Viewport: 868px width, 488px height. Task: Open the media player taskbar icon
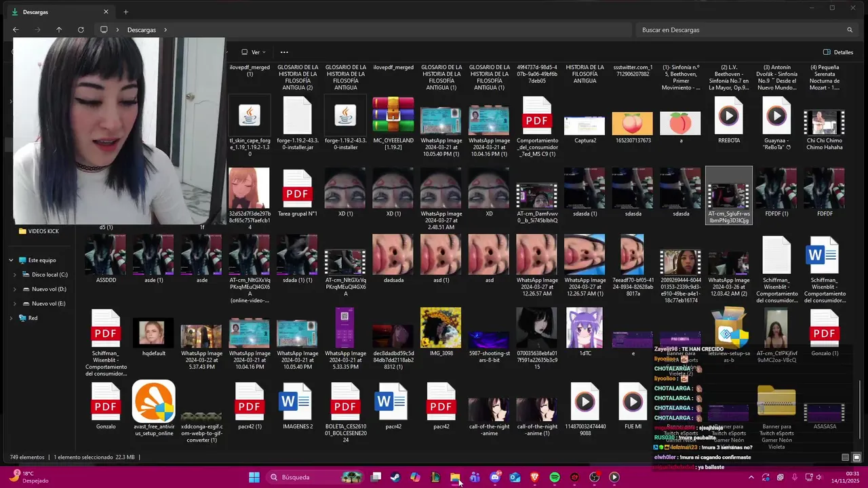(x=614, y=477)
